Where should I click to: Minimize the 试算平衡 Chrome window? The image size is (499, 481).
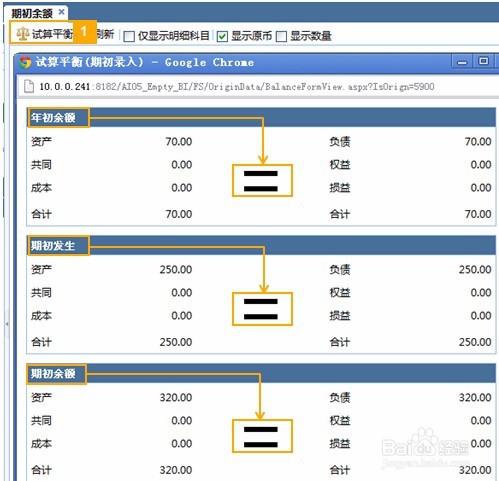click(462, 62)
